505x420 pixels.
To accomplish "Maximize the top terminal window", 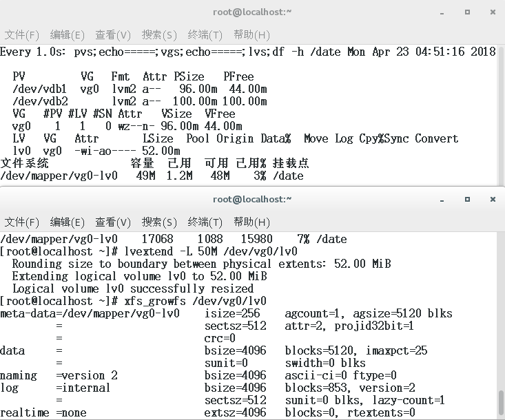I will click(x=467, y=12).
